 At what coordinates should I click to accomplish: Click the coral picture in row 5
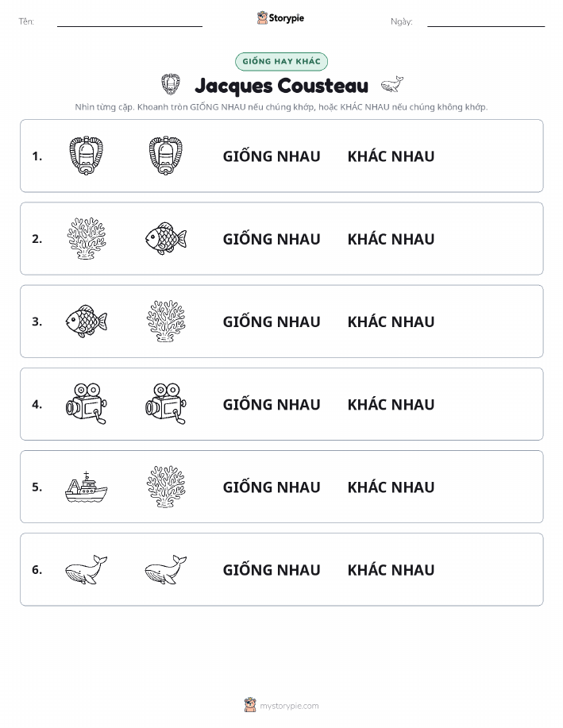tap(166, 487)
